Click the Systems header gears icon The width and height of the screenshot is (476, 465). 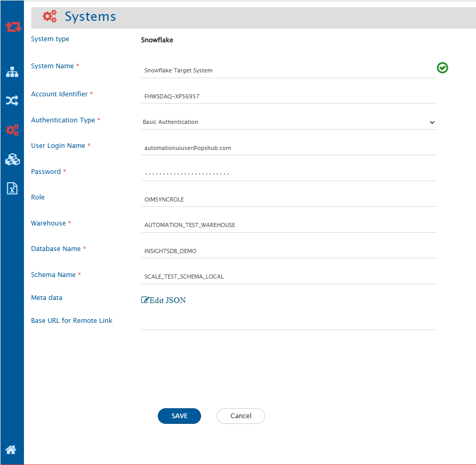pos(49,17)
